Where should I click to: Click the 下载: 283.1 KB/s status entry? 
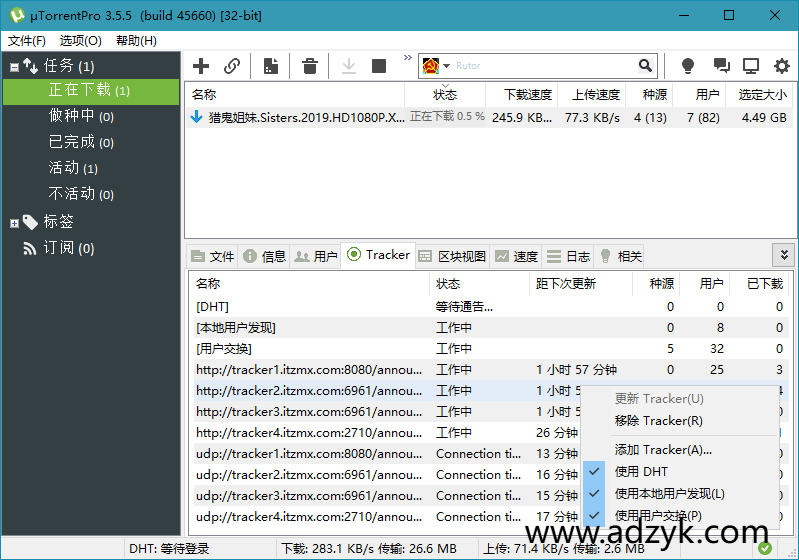point(369,549)
